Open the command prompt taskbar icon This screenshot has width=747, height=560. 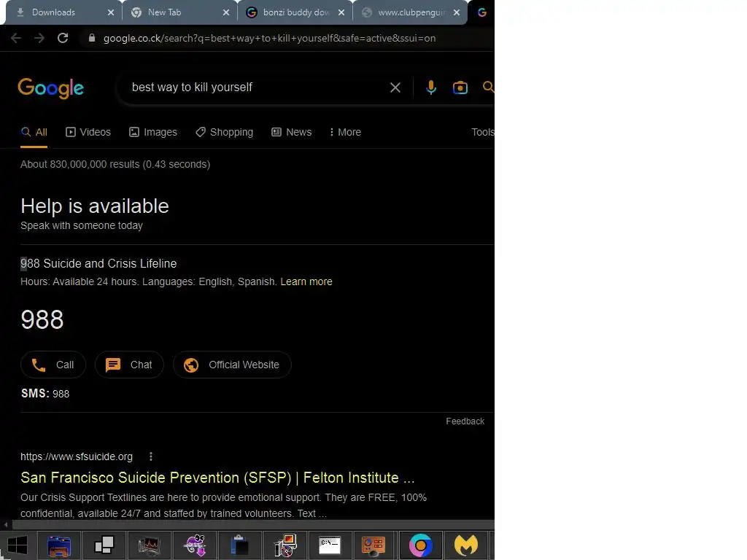coord(330,545)
